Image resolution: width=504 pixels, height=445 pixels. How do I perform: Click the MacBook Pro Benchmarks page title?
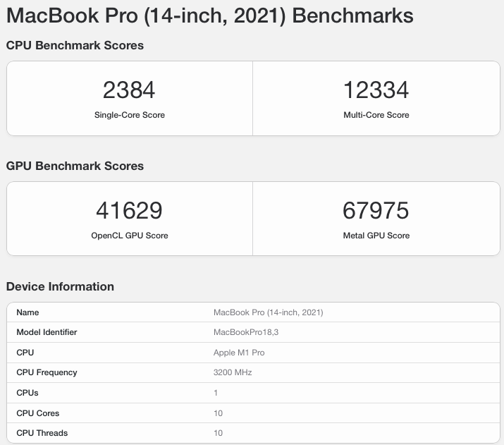pyautogui.click(x=210, y=16)
